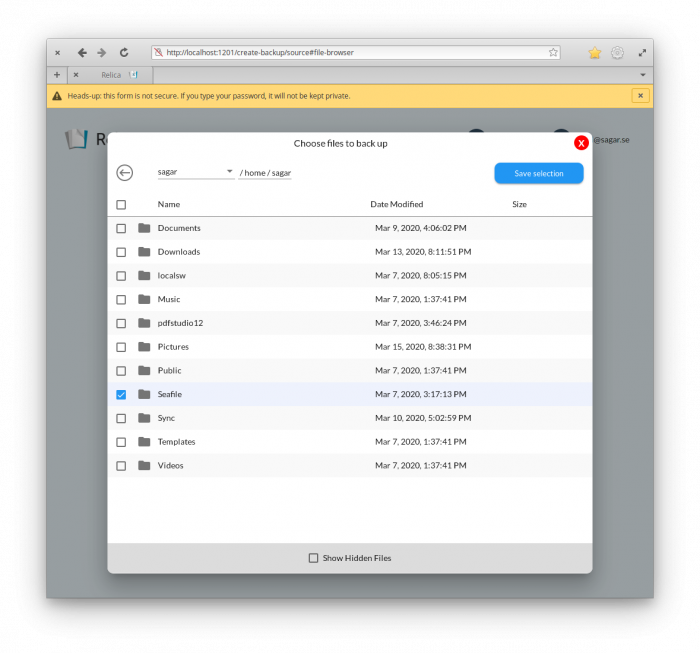Viewport: 700px width, 653px height.
Task: Open a new tab with plus button
Action: [57, 75]
